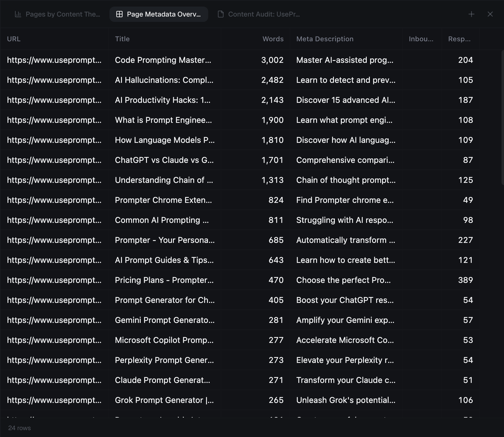
Task: Click Unleash Grok's potential description
Action: tap(346, 400)
